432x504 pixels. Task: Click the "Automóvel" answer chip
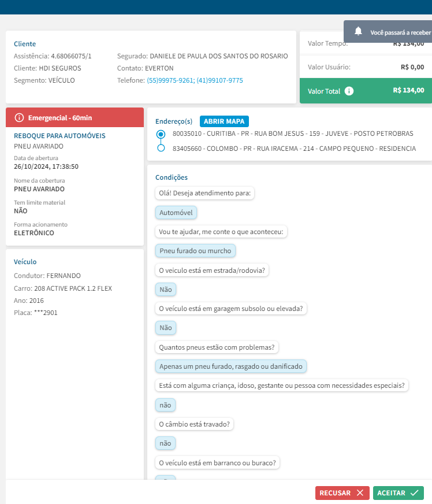click(x=177, y=213)
